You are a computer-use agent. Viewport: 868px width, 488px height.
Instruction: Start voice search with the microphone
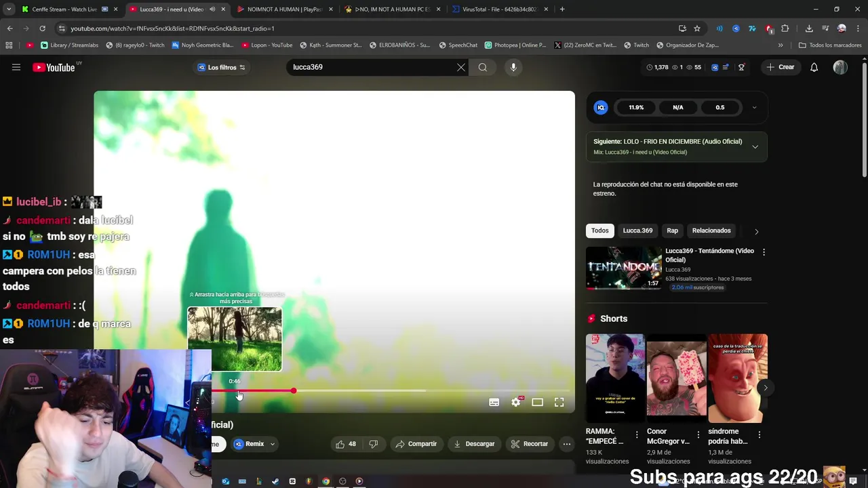(513, 67)
